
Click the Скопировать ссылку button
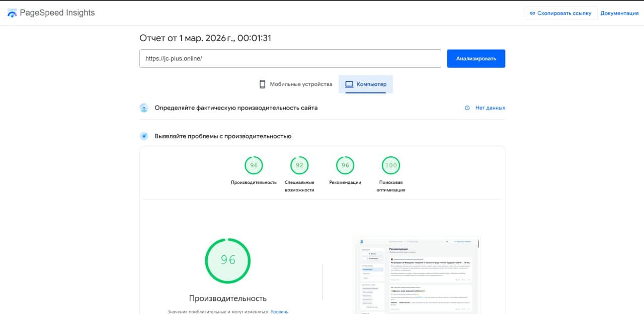pyautogui.click(x=560, y=13)
